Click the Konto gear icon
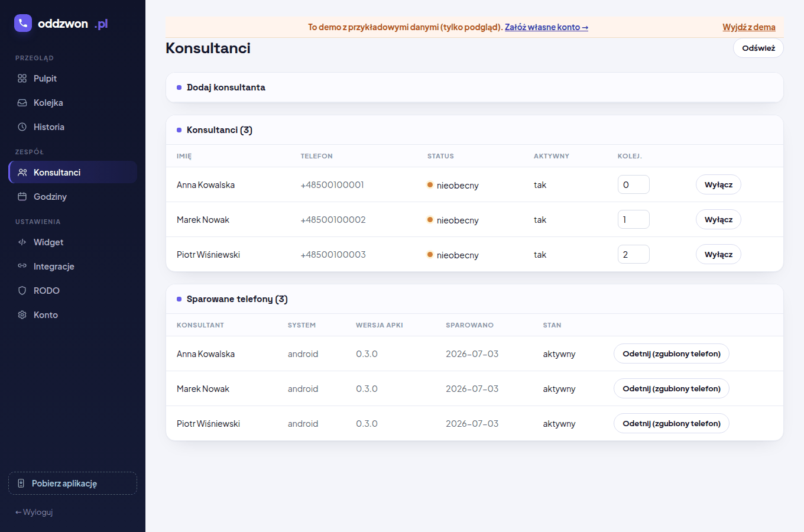This screenshot has width=804, height=532. pyautogui.click(x=22, y=315)
